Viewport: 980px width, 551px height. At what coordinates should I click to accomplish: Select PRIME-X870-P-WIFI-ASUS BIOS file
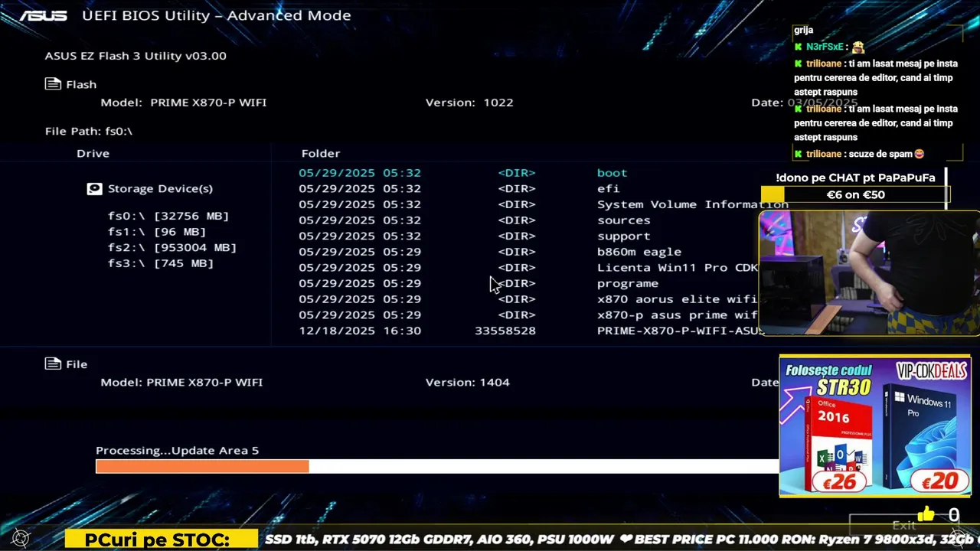pos(679,331)
